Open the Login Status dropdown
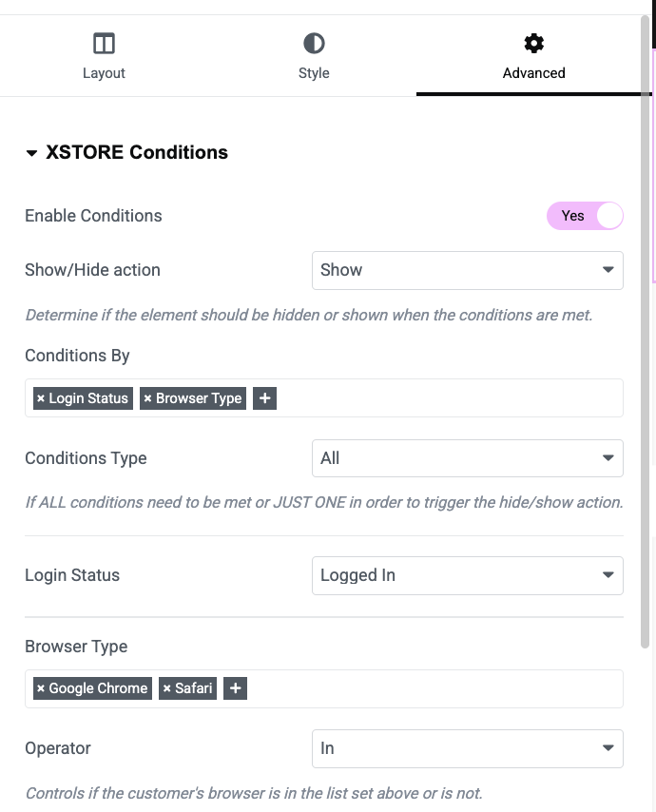Screen dimensions: 656x812 tap(467, 575)
